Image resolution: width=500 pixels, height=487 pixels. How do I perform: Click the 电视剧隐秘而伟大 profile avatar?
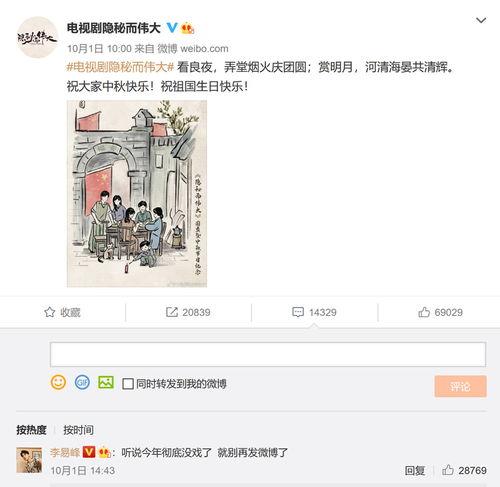(x=37, y=37)
